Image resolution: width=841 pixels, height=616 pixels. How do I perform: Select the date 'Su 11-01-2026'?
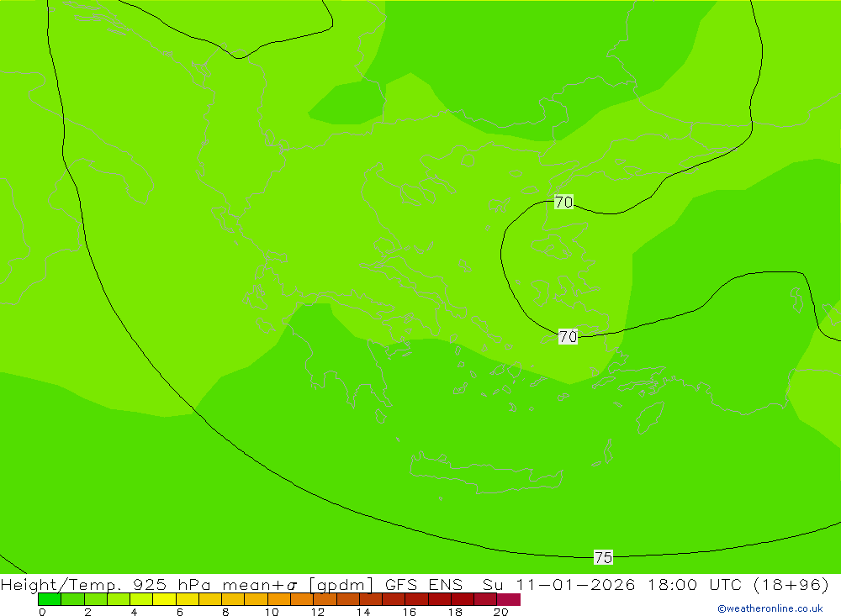coord(559,584)
